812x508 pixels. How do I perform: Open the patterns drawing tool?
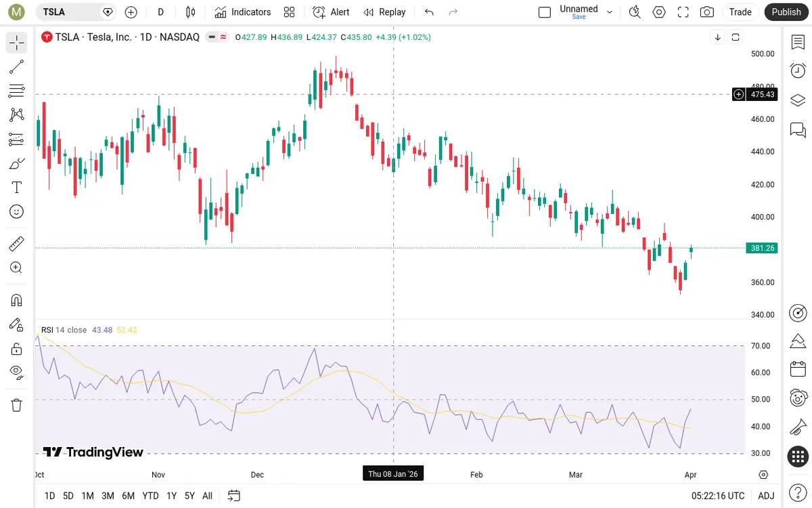pyautogui.click(x=17, y=115)
